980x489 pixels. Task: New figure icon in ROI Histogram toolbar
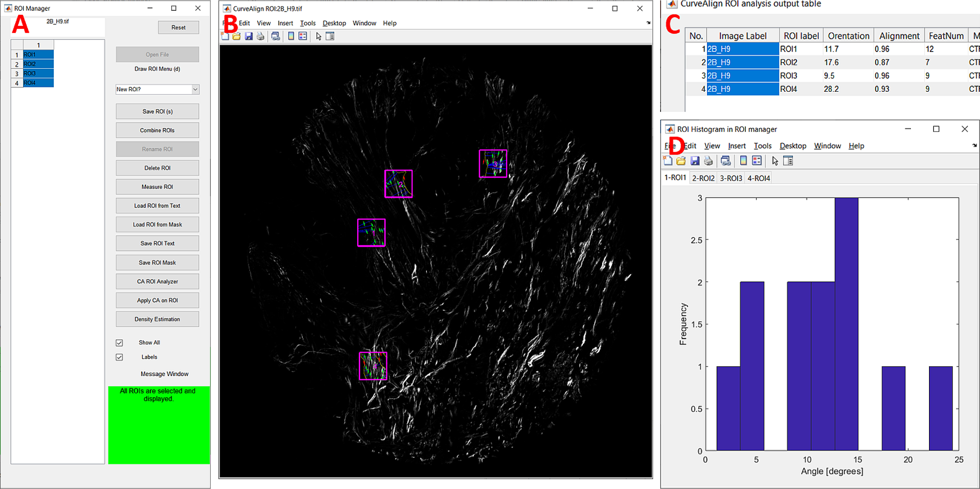point(668,161)
